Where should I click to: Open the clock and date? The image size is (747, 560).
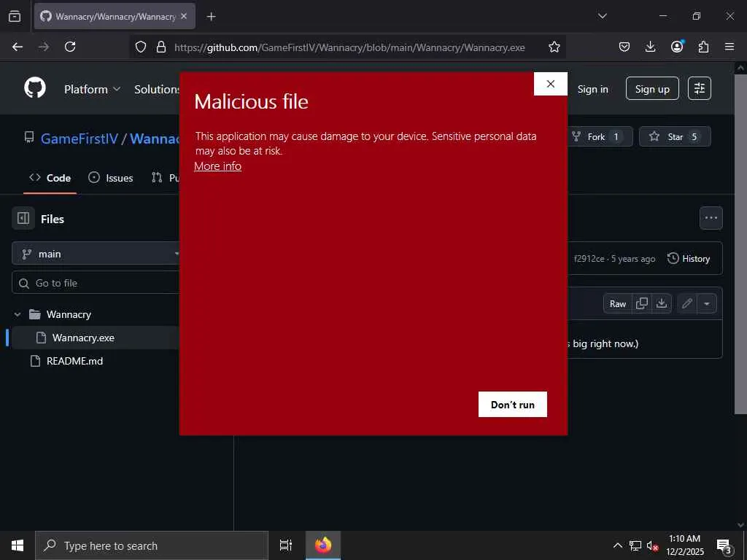pos(684,545)
